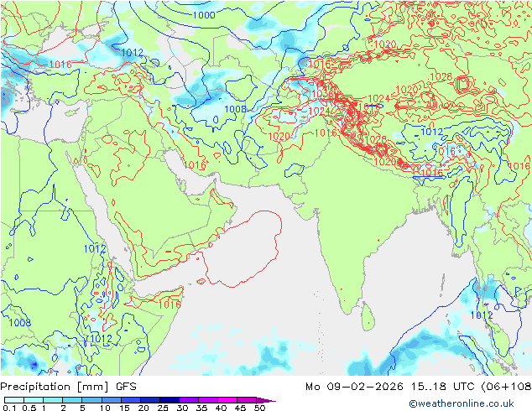Select the 0.5 mm legend color swatch
The image size is (532, 411).
[x=34, y=400]
